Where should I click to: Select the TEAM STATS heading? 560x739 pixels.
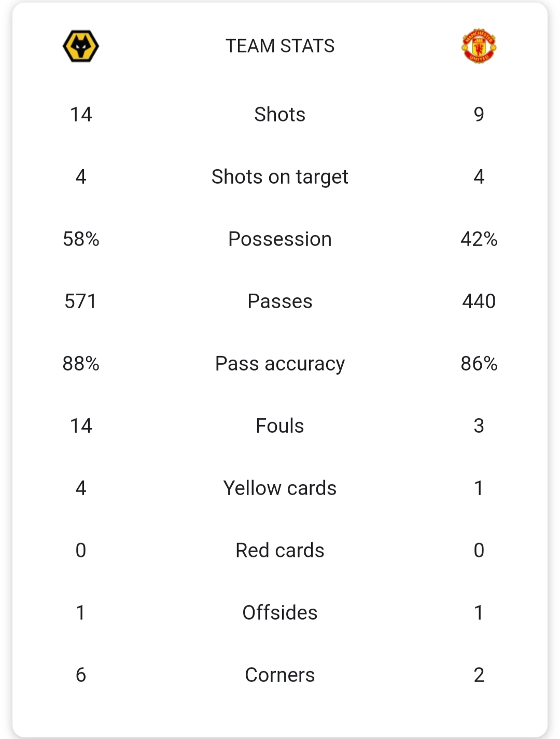click(280, 46)
